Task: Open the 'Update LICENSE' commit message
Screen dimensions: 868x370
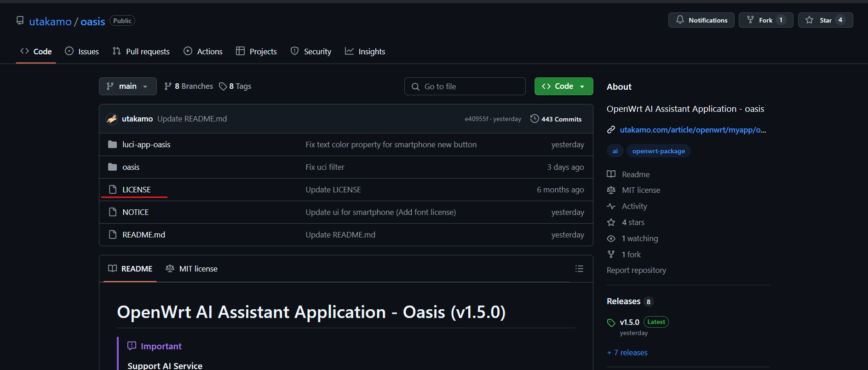Action: pos(333,190)
